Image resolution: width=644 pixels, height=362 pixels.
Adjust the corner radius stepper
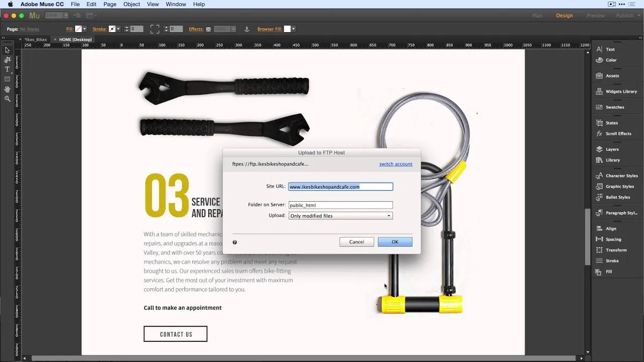click(166, 29)
